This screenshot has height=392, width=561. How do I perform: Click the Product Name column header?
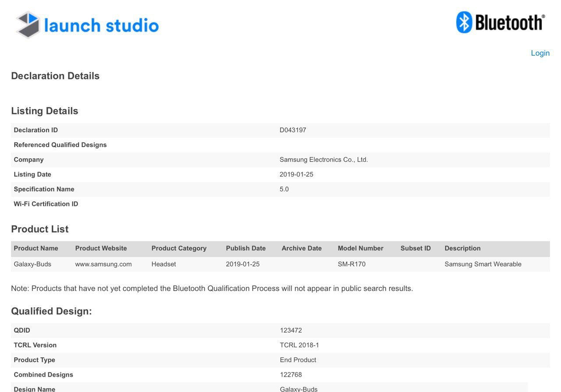point(36,248)
